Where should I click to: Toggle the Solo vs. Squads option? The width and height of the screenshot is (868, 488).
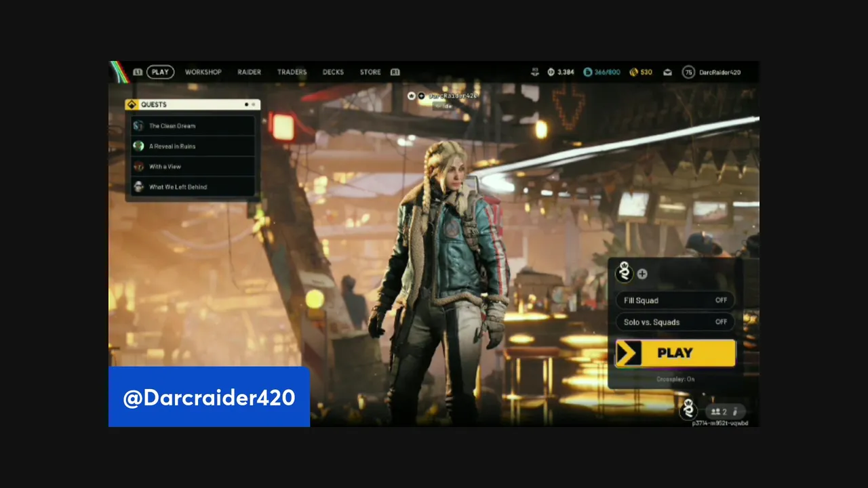[675, 322]
